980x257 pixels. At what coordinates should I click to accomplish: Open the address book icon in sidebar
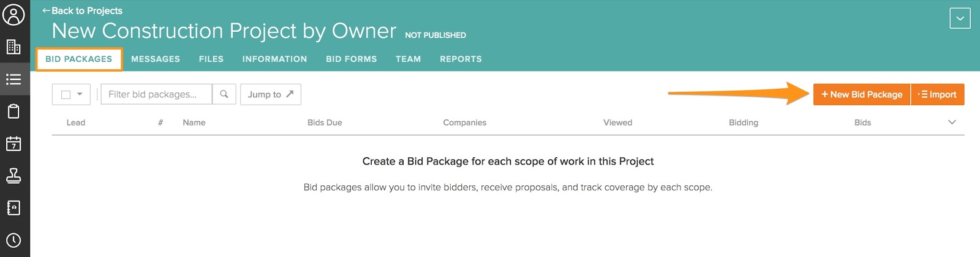(13, 208)
